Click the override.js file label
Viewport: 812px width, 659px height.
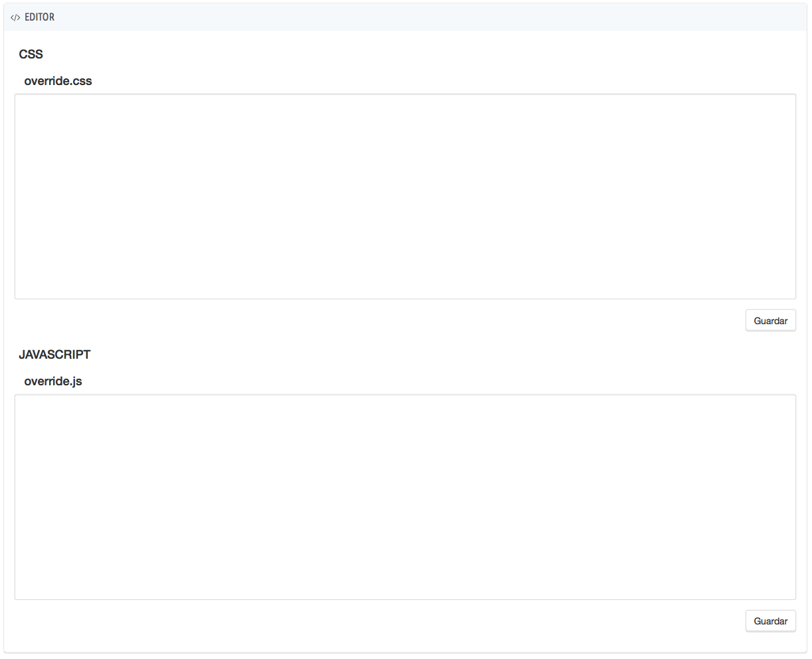(53, 381)
